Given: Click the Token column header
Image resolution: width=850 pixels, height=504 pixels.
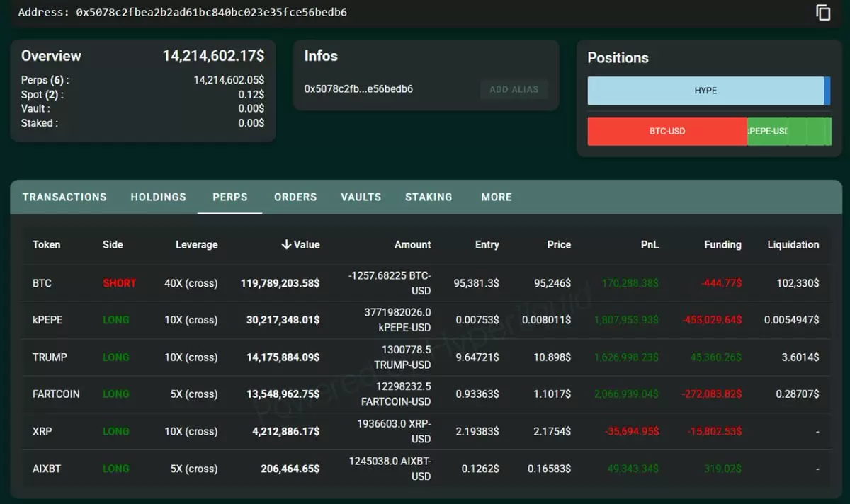Looking at the screenshot, I should coord(47,244).
